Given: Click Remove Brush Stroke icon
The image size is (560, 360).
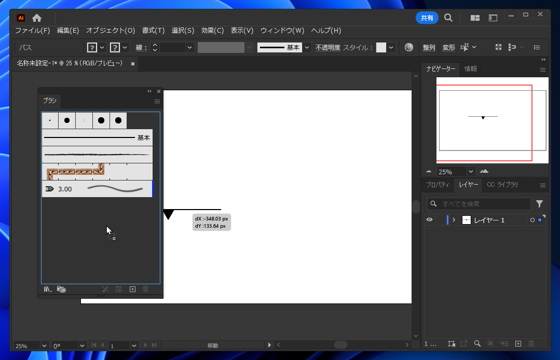Looking at the screenshot, I should tap(105, 289).
